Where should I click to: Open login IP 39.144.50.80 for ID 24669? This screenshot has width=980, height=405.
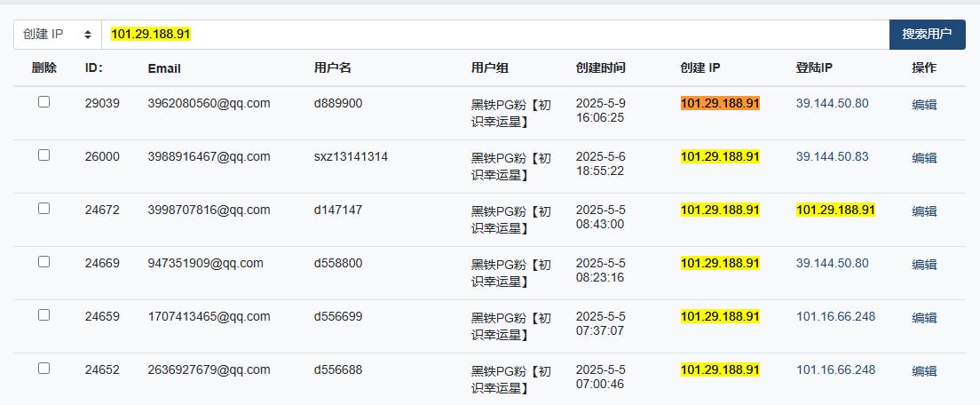(832, 263)
